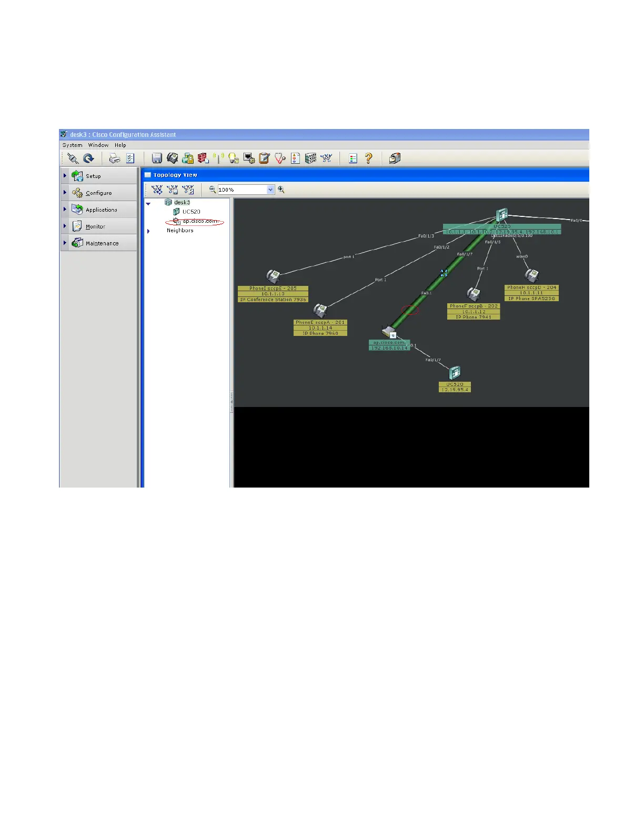The width and height of the screenshot is (644, 834).
Task: Open the front panel view icon
Action: pos(311,158)
